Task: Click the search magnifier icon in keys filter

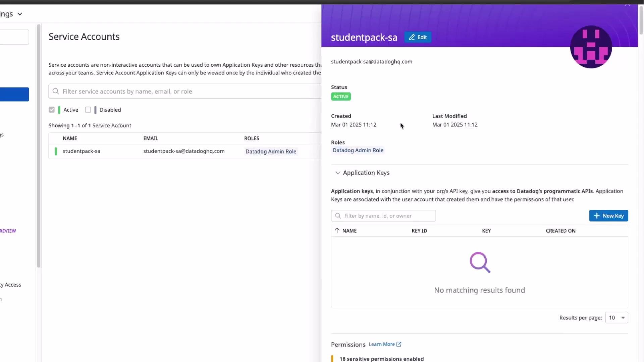Action: [338, 216]
